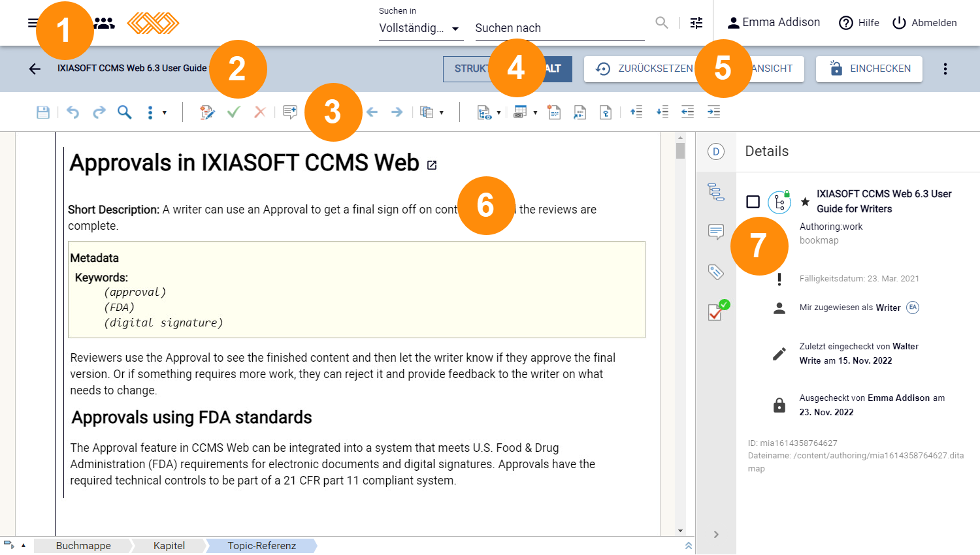
Task: Click the EA assignee avatar badge
Action: (913, 308)
